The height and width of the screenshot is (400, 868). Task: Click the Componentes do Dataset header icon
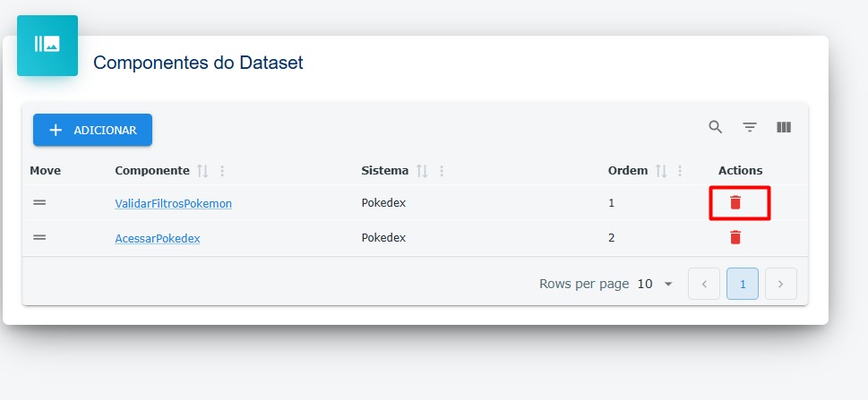point(47,46)
